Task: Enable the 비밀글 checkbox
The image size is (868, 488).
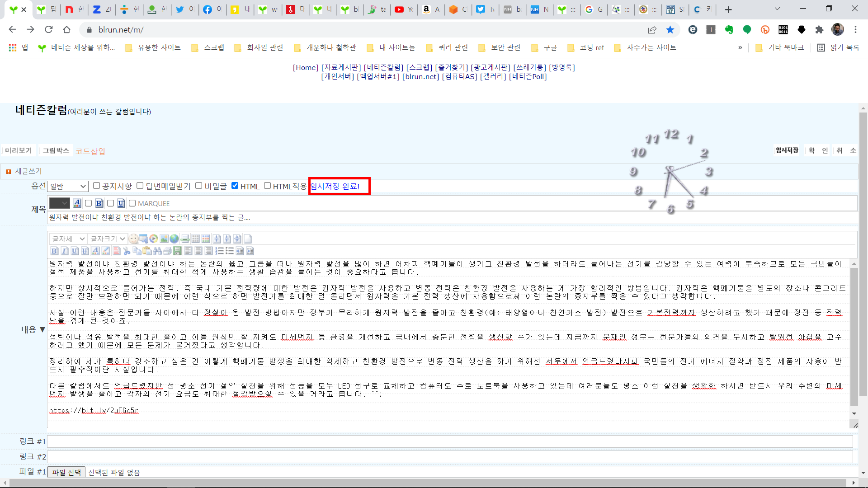Action: coord(198,186)
